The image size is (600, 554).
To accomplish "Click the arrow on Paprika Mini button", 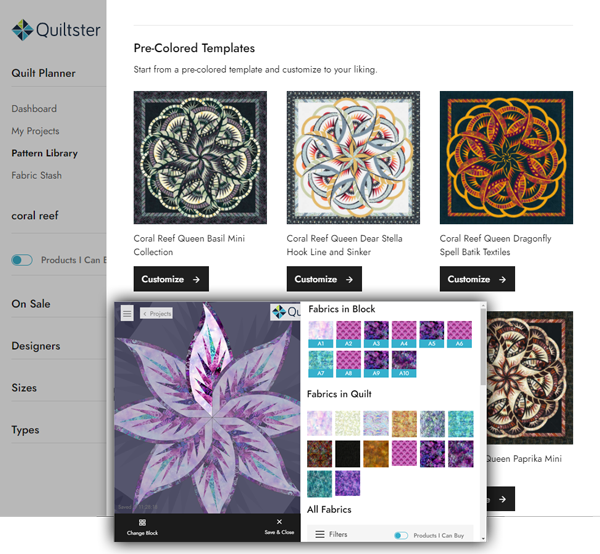I will point(502,499).
